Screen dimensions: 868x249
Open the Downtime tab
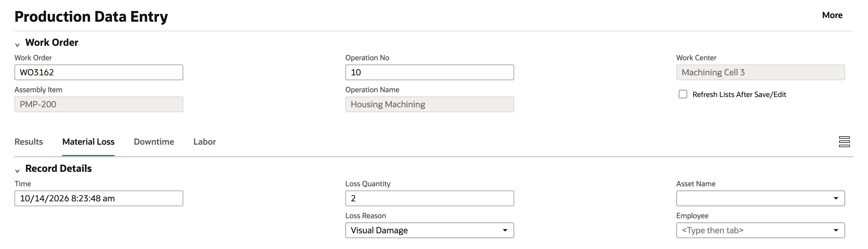154,142
